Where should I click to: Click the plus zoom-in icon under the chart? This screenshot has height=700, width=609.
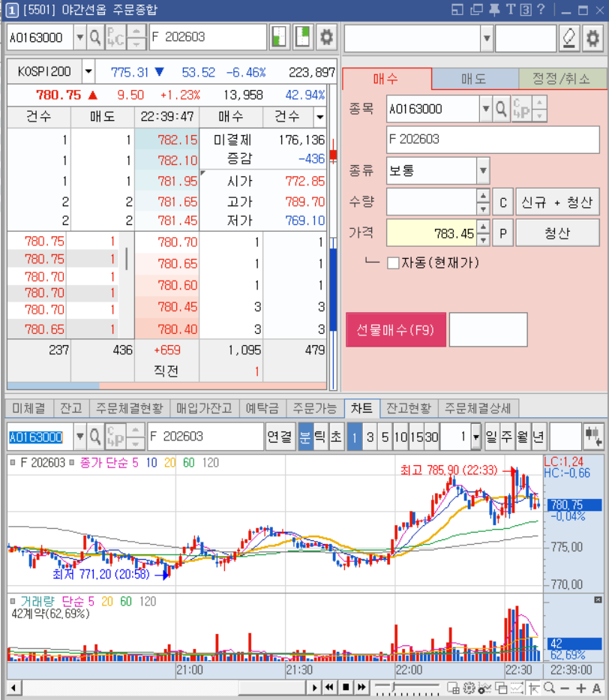pos(581,689)
